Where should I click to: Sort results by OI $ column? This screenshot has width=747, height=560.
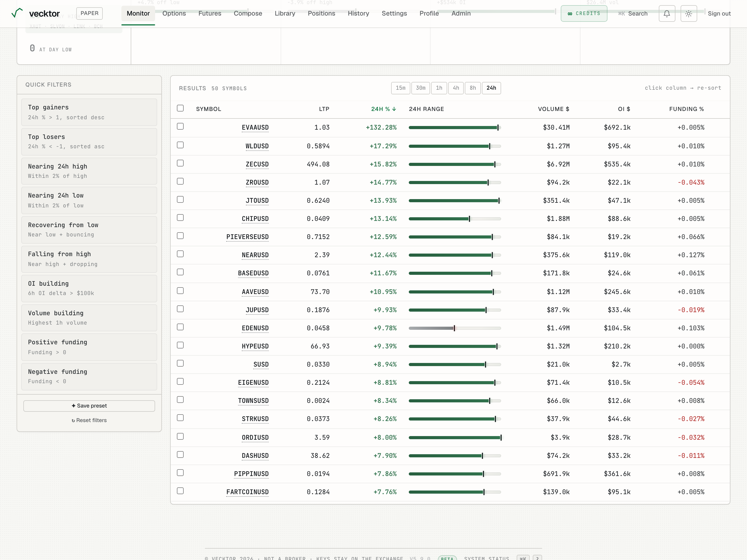coord(624,109)
